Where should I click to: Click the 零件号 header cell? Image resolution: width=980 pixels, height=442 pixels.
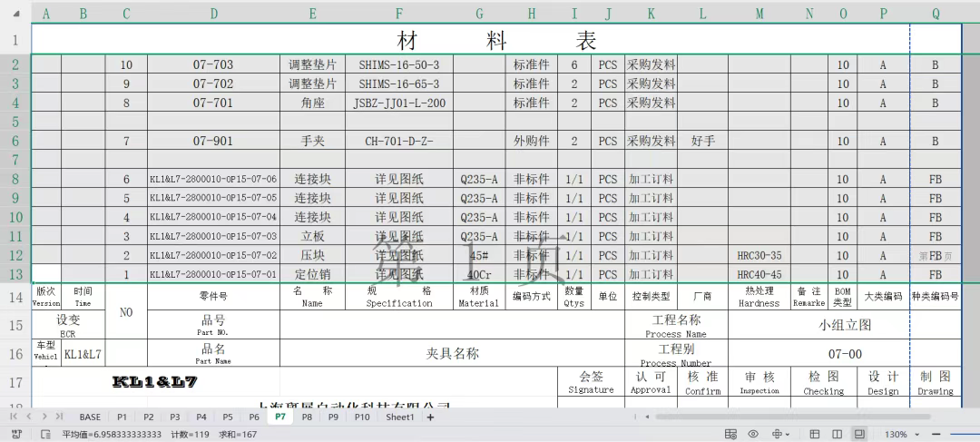point(213,297)
